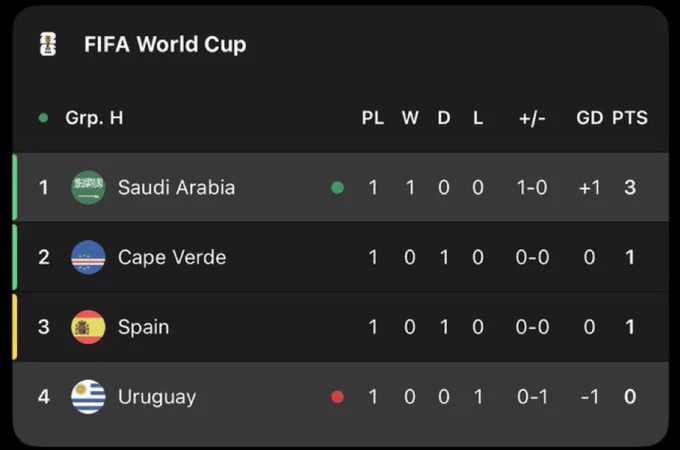The width and height of the screenshot is (680, 450).
Task: Open the Spain team name
Action: pos(144,327)
